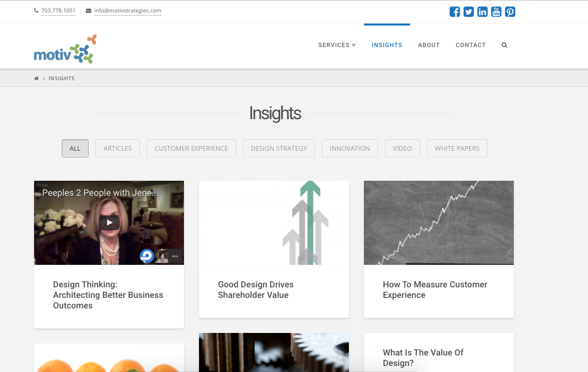Click the green arrows thumbnail image

[274, 223]
